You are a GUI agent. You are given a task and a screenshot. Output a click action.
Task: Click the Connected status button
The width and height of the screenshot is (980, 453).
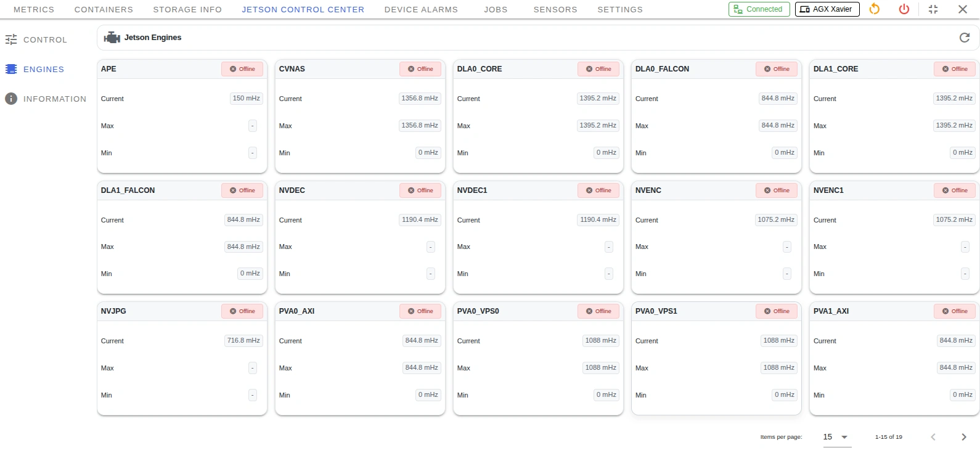click(759, 9)
